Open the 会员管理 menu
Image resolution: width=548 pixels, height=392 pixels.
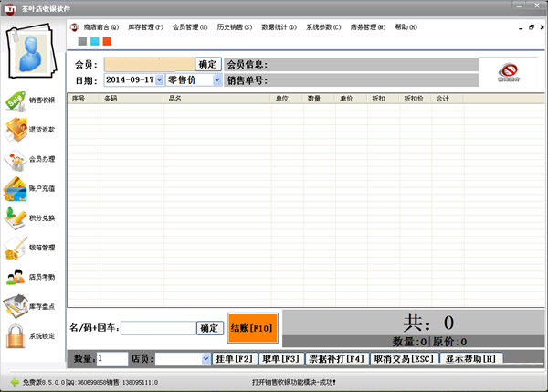[190, 27]
